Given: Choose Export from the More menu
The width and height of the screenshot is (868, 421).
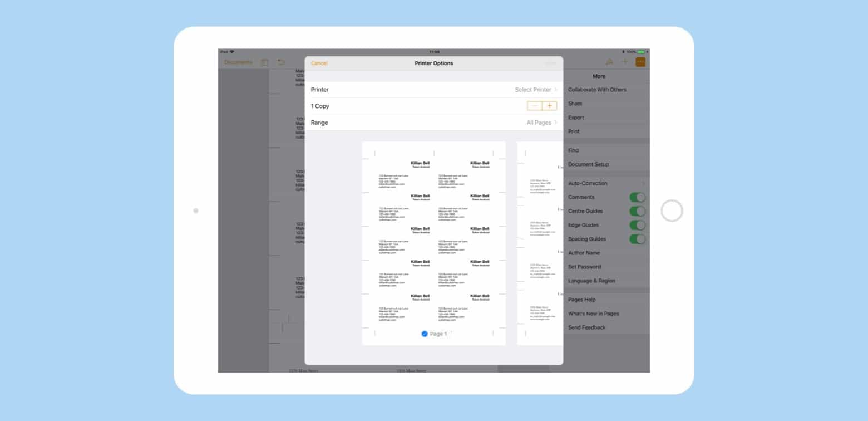Looking at the screenshot, I should 576,118.
